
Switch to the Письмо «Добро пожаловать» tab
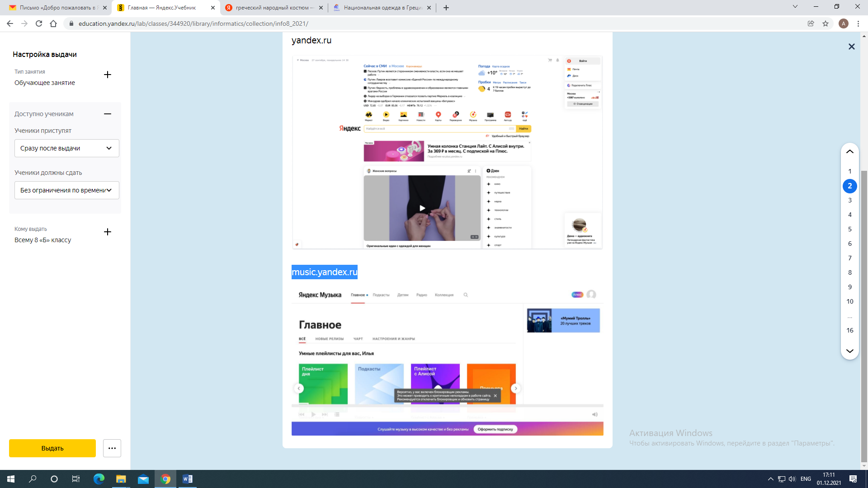pyautogui.click(x=57, y=8)
